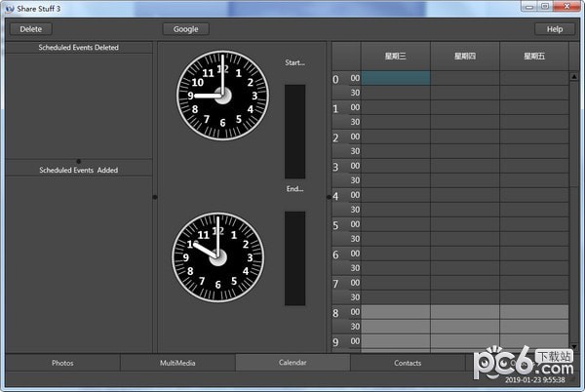Select the MultiMedia tab
The height and width of the screenshot is (392, 585).
(x=177, y=363)
